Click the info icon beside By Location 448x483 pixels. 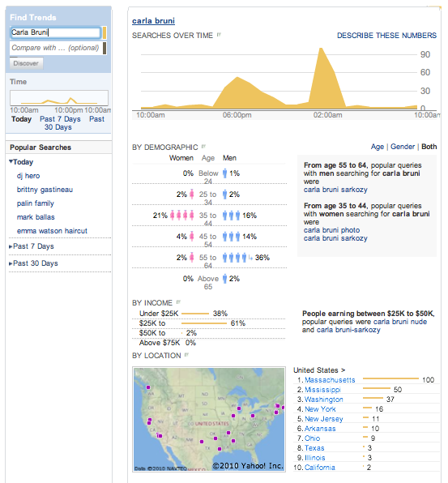point(186,355)
